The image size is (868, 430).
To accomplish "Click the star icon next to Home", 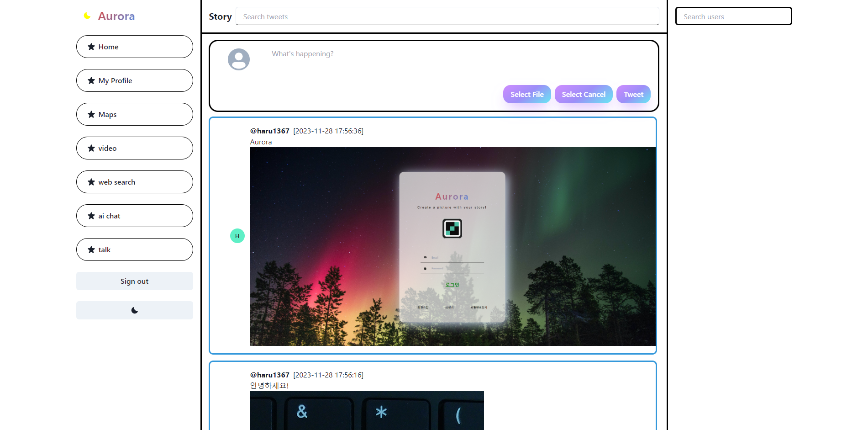I will pos(91,47).
